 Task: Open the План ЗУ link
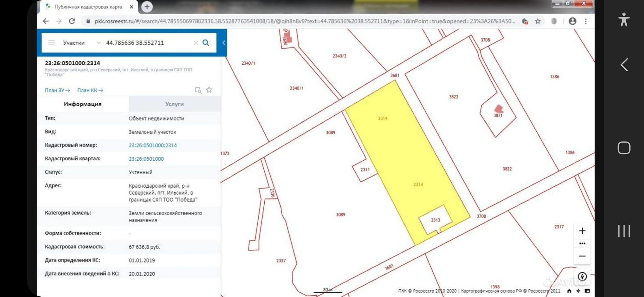[57, 90]
